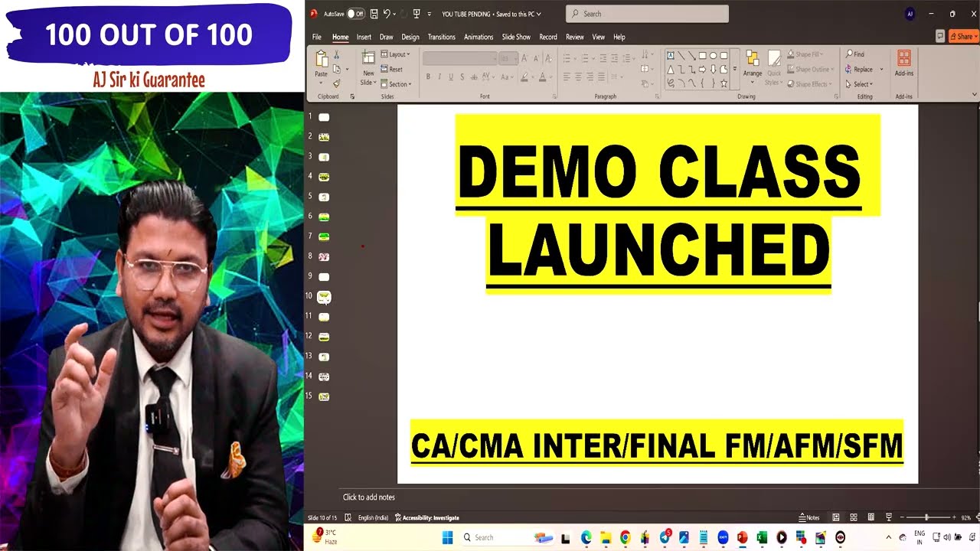Screen dimensions: 980x551
Task: Switch to Normal view in status bar
Action: [835, 517]
